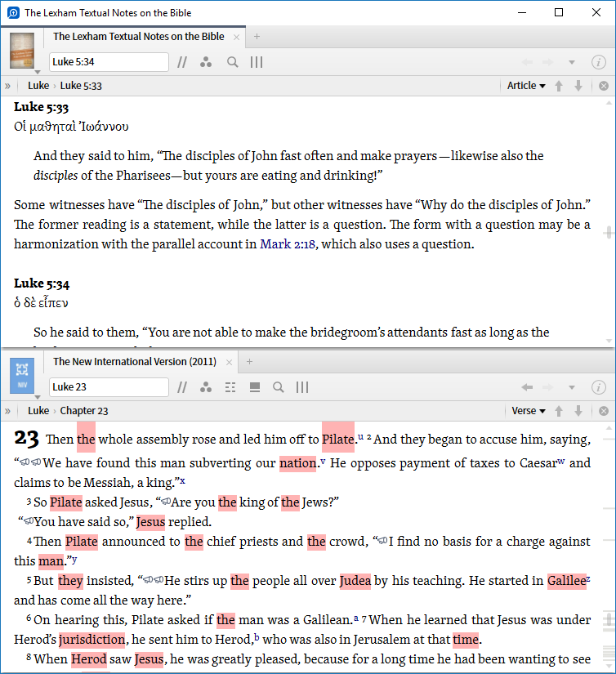Screen dimensions: 616x674
Task: Click the Luke 5:33 heading
Action: point(42,107)
